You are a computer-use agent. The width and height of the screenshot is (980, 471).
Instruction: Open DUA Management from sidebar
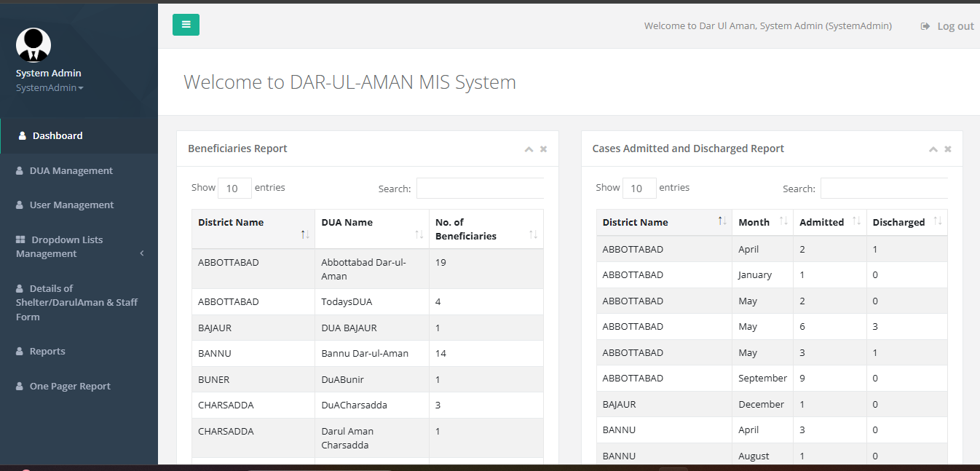pyautogui.click(x=71, y=170)
